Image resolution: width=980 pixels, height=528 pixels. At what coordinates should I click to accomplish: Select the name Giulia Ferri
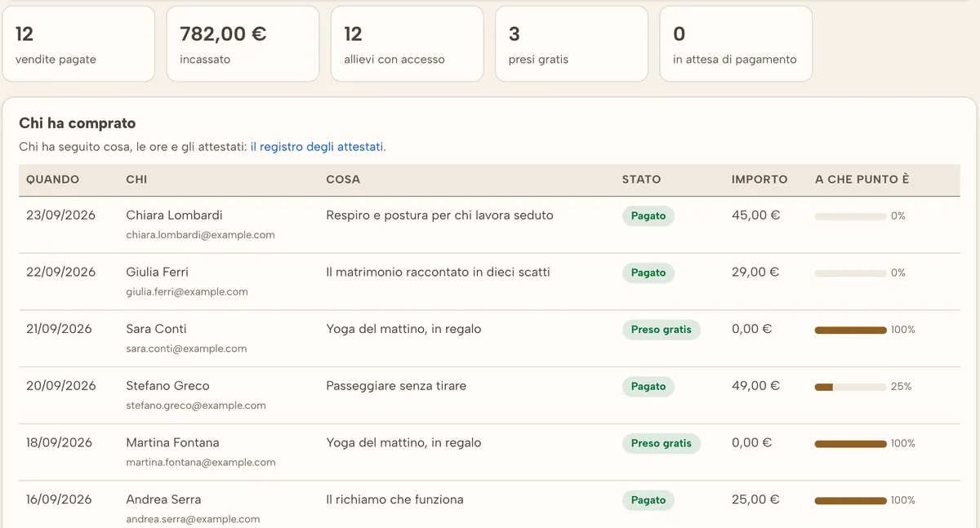[x=157, y=273]
